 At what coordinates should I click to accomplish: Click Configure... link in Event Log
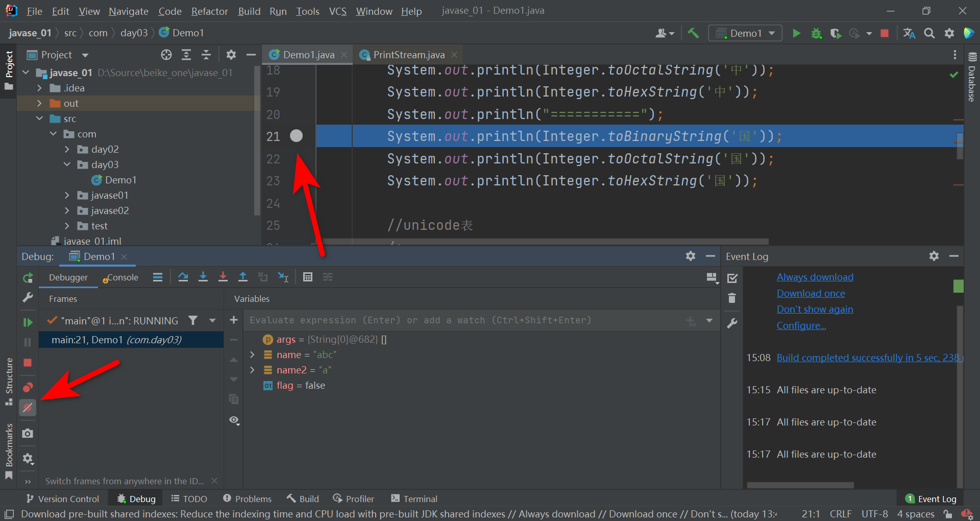[x=801, y=325]
